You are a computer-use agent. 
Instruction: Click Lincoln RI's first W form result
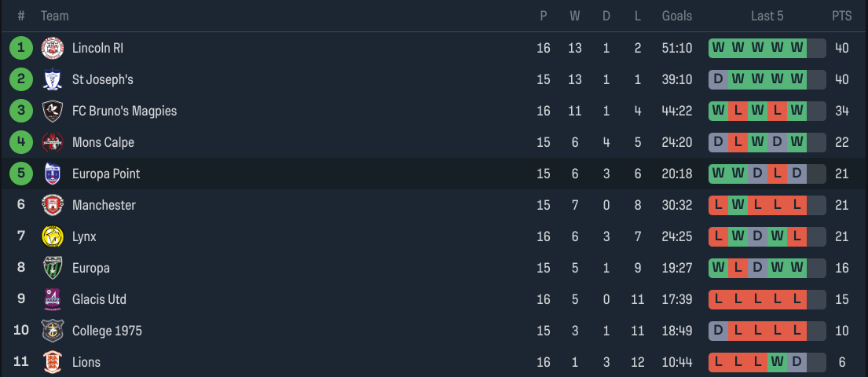pos(718,48)
